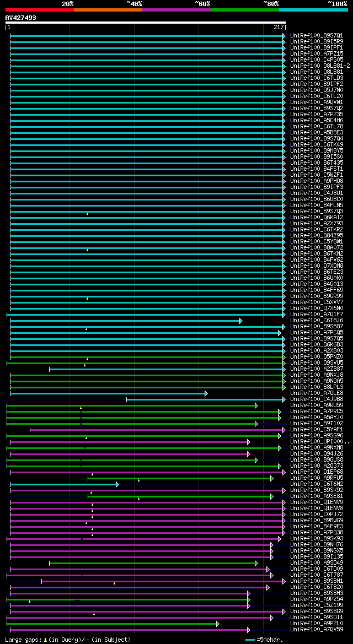The height and width of the screenshot is (644, 353).
Task: Click the green alignment bar for A9P2L0
Action: click(x=113, y=624)
